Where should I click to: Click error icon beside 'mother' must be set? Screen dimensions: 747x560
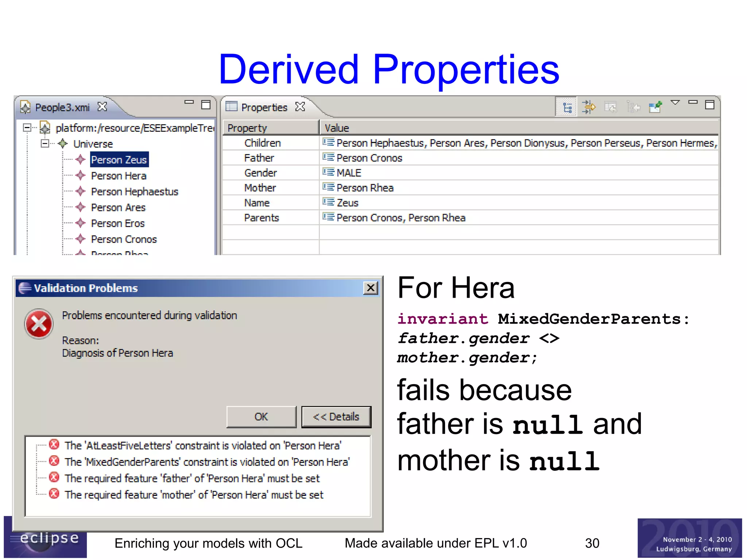point(54,494)
